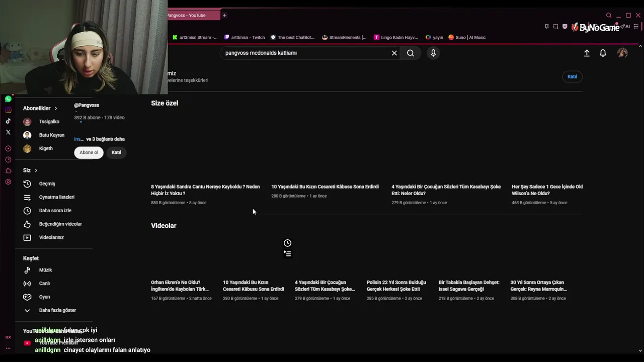Click the Oynatma listeleri playlist icon
The height and width of the screenshot is (362, 644).
click(27, 197)
